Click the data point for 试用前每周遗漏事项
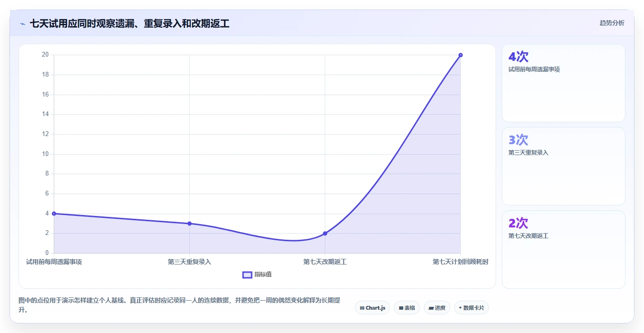The height and width of the screenshot is (333, 644). click(54, 214)
